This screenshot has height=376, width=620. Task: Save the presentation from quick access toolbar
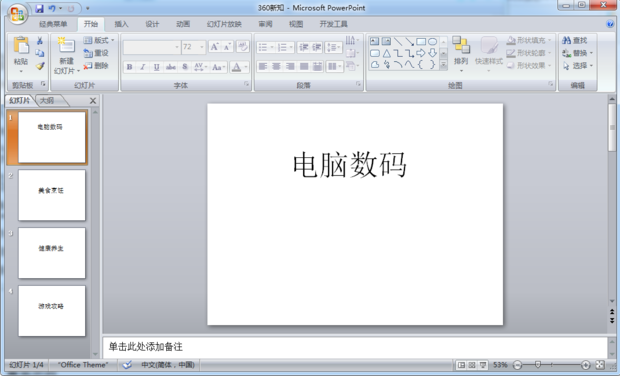[39, 8]
